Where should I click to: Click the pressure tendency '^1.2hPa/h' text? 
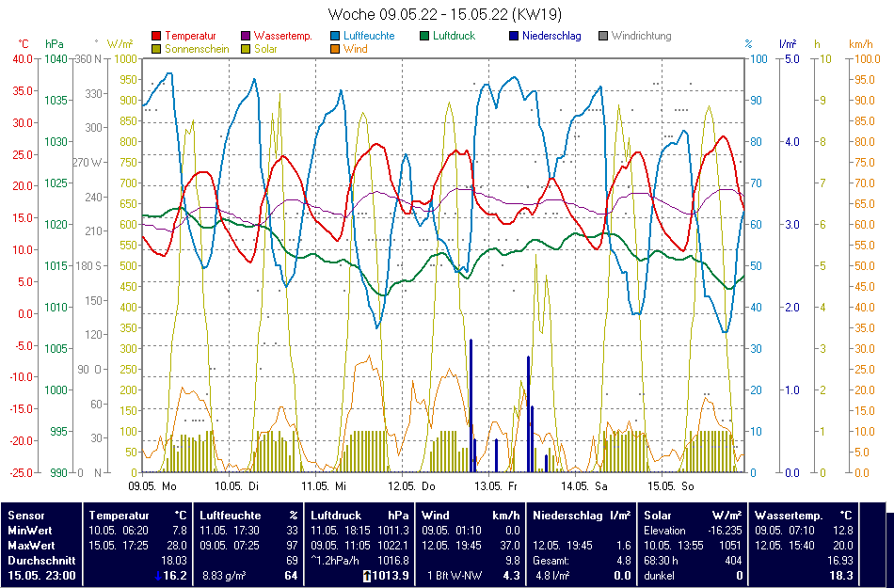[335, 561]
